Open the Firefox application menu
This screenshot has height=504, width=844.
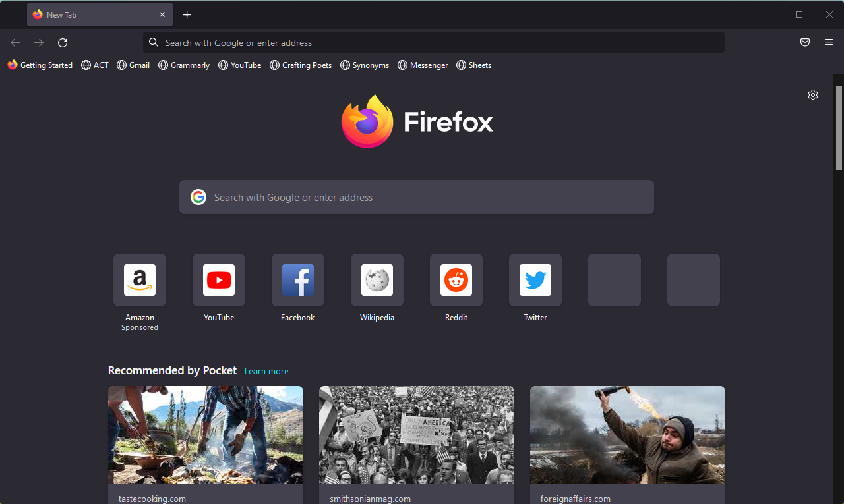(828, 42)
